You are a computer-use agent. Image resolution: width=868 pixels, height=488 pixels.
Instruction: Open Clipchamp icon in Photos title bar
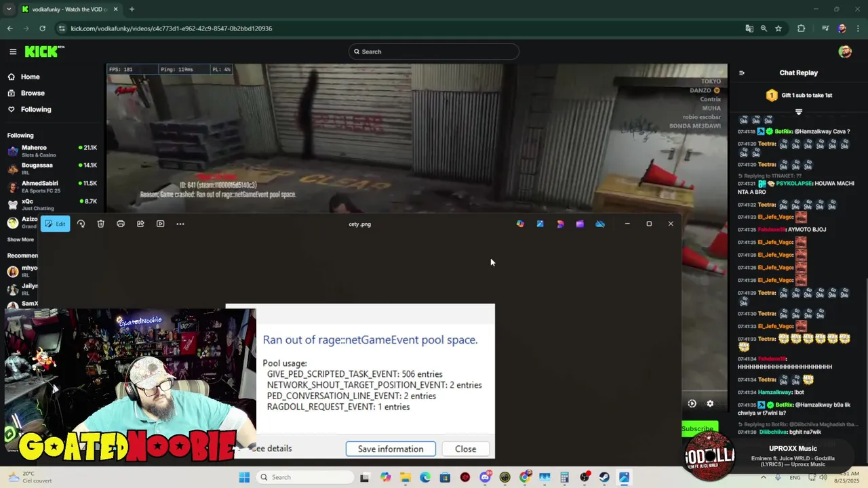(580, 224)
